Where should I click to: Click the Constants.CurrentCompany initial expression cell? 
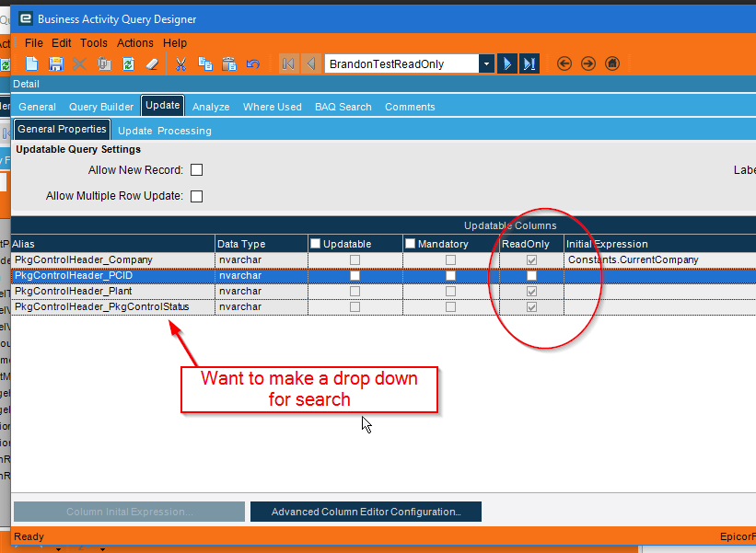659,260
